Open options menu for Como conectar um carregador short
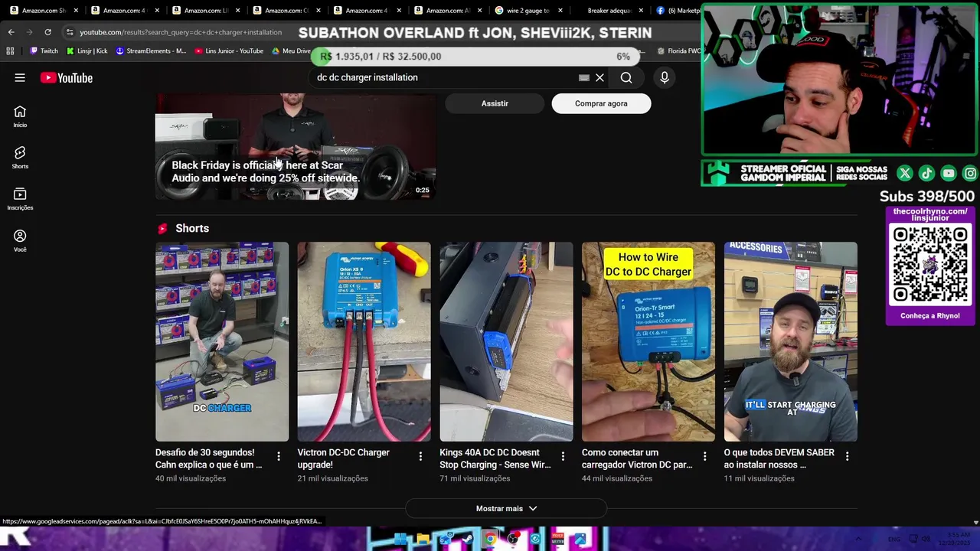Image resolution: width=980 pixels, height=551 pixels. 705,456
